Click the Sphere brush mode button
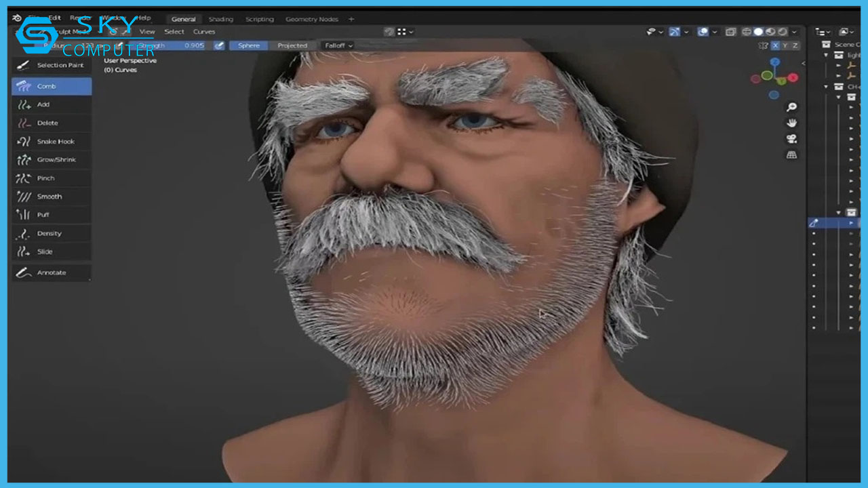Image resolution: width=868 pixels, height=488 pixels. coord(248,45)
